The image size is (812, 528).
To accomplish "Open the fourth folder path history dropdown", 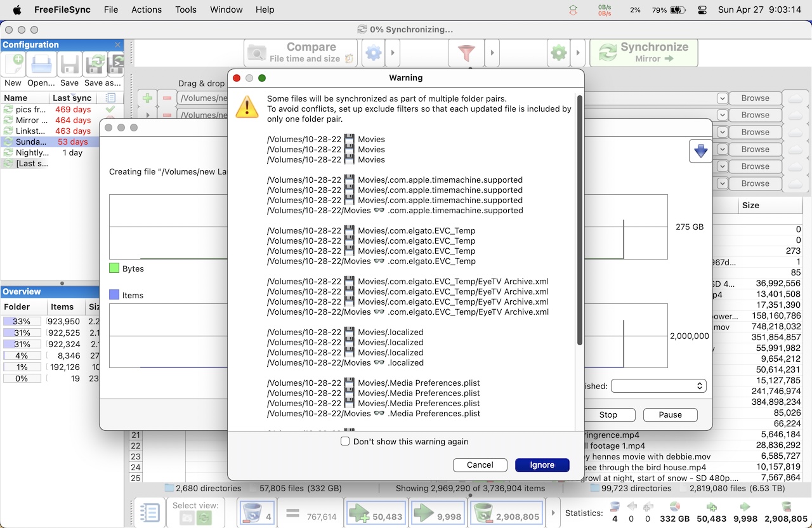I will click(722, 149).
